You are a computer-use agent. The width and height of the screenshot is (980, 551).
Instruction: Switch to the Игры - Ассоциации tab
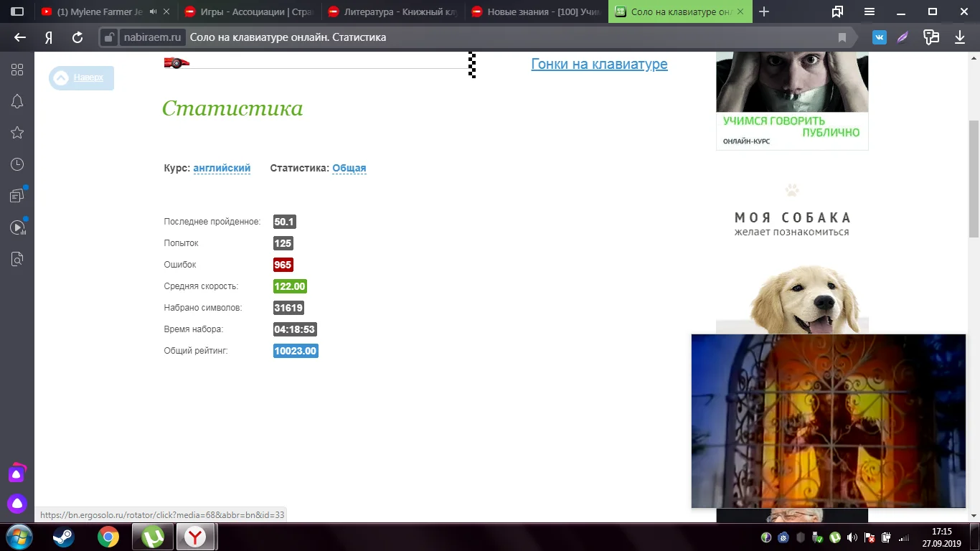(248, 11)
